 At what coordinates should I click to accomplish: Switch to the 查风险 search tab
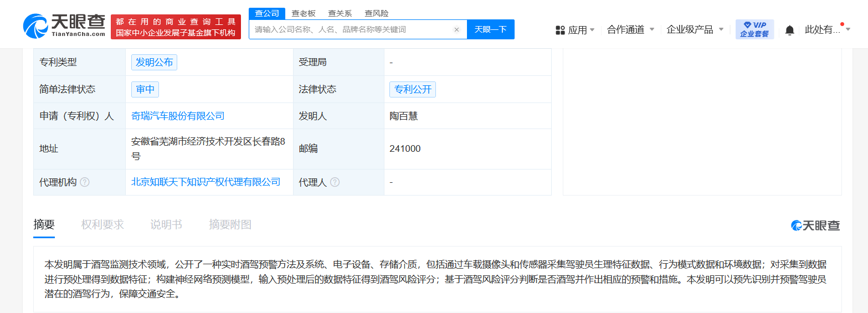[x=377, y=13]
